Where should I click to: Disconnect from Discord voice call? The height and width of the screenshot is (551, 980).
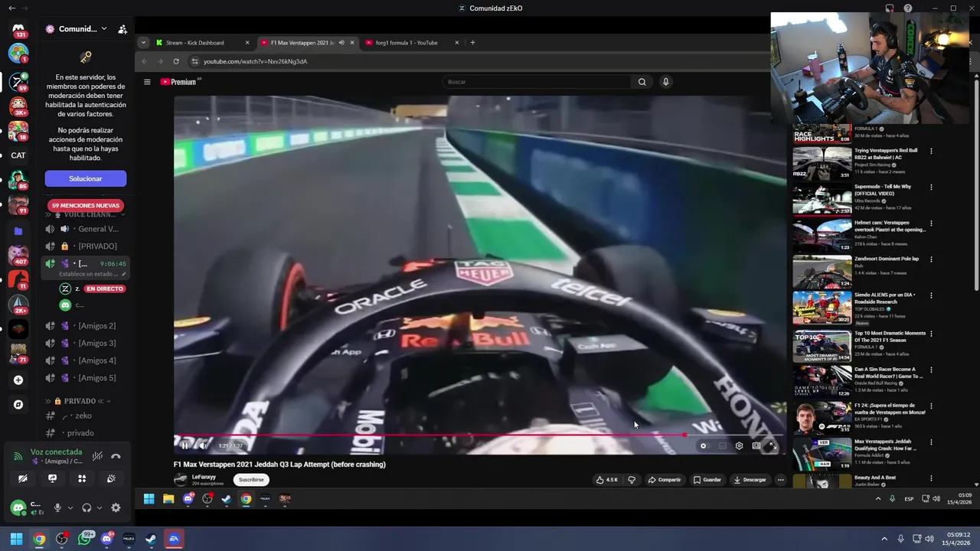116,456
